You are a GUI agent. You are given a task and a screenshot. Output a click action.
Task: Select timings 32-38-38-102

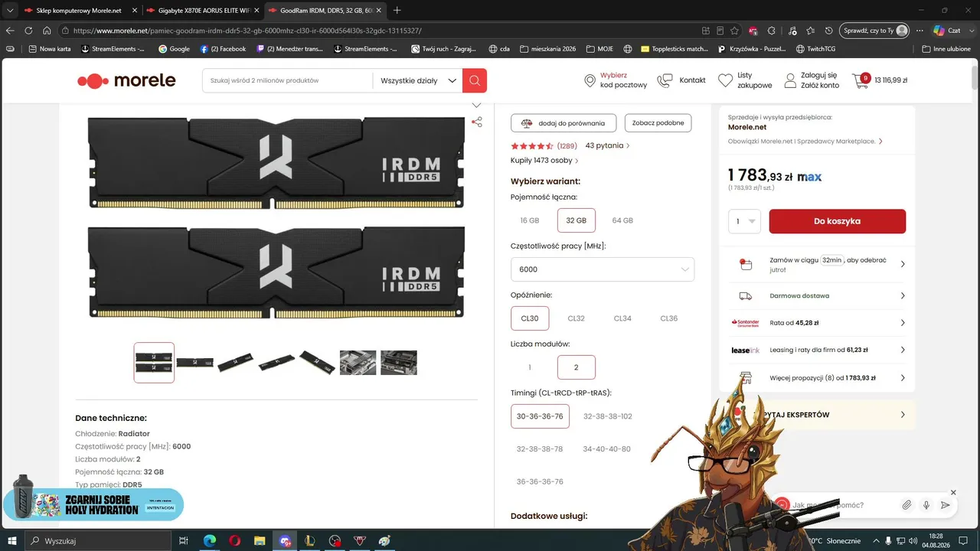click(x=608, y=416)
